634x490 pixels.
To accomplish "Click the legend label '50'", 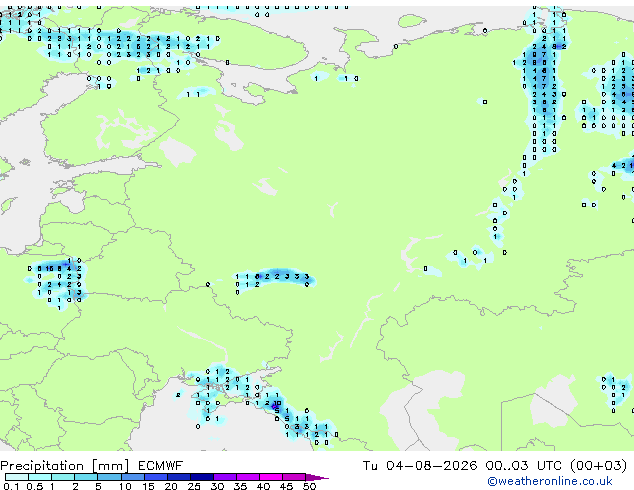I will tap(310, 486).
